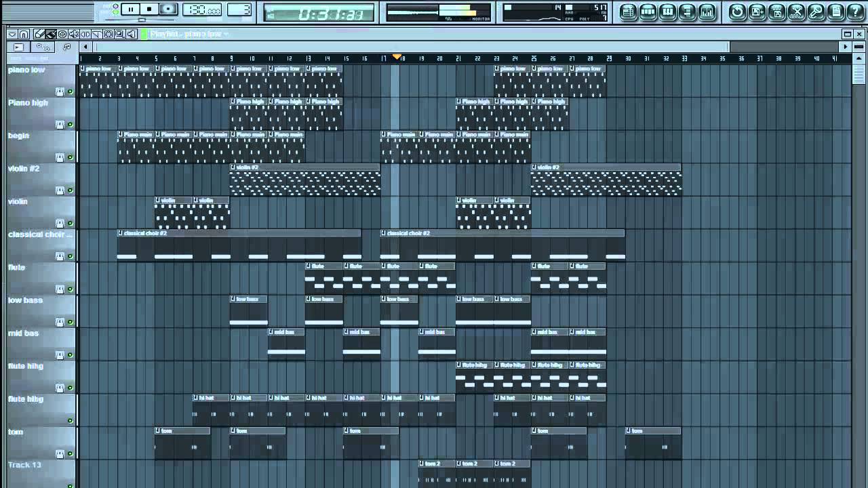Stop playback with the stop button
This screenshot has height=488, width=868.
point(149,9)
